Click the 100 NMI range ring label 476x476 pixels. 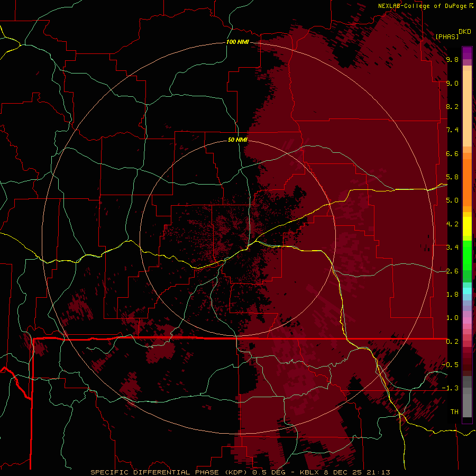point(237,42)
